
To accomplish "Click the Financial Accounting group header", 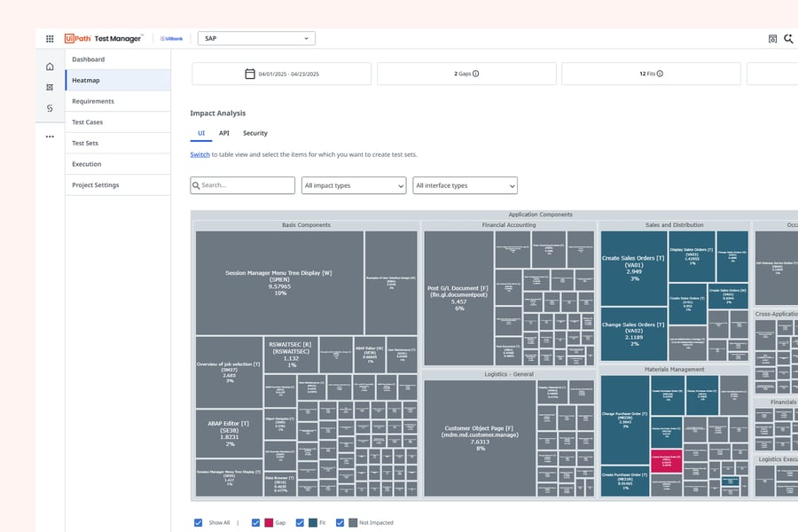I will coord(509,225).
